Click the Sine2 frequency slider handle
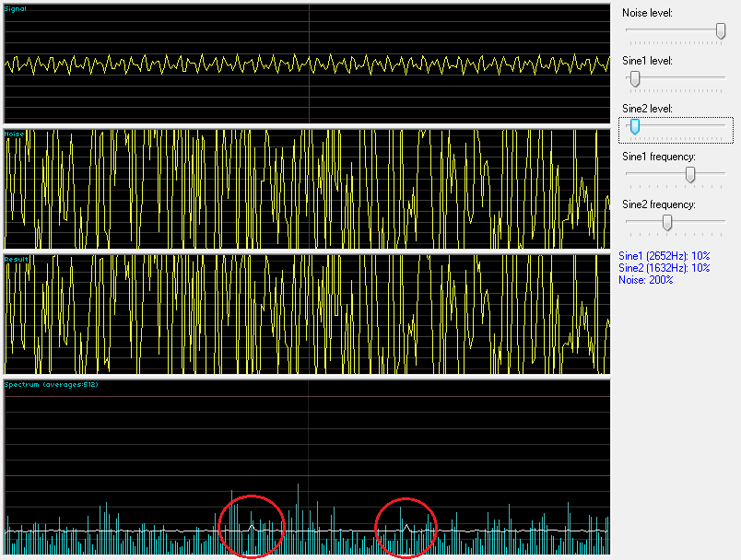The height and width of the screenshot is (560, 741). 667,222
